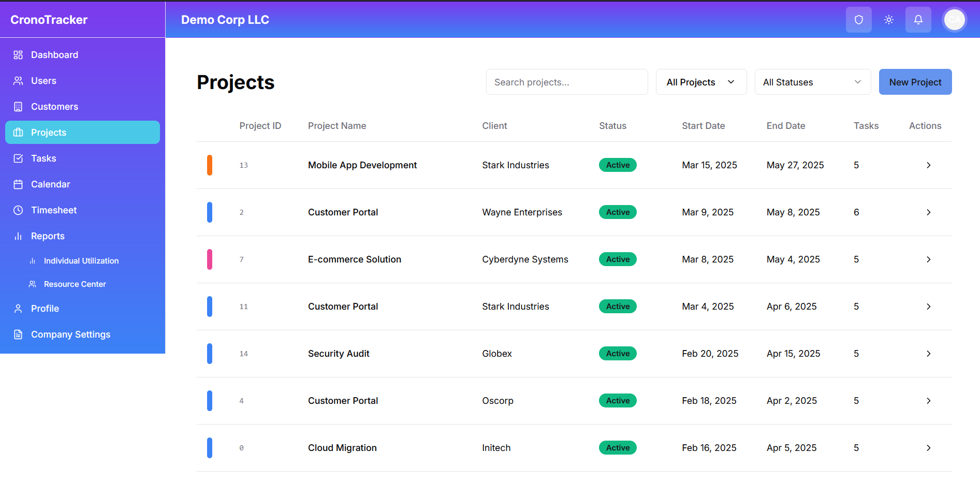
Task: Open notifications bell icon
Action: coord(918,20)
